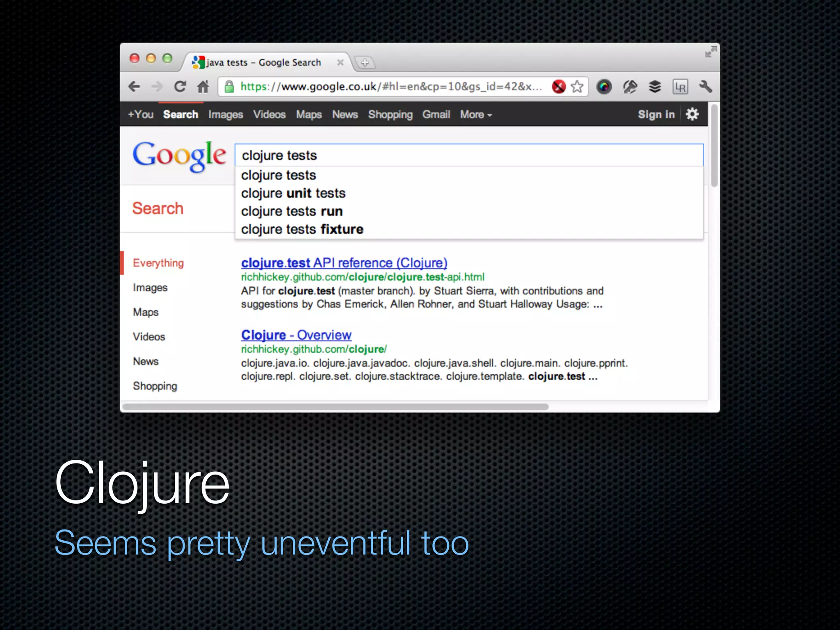Viewport: 840px width, 630px height.
Task: Click the vertical scrollbar thumb
Action: (x=714, y=146)
